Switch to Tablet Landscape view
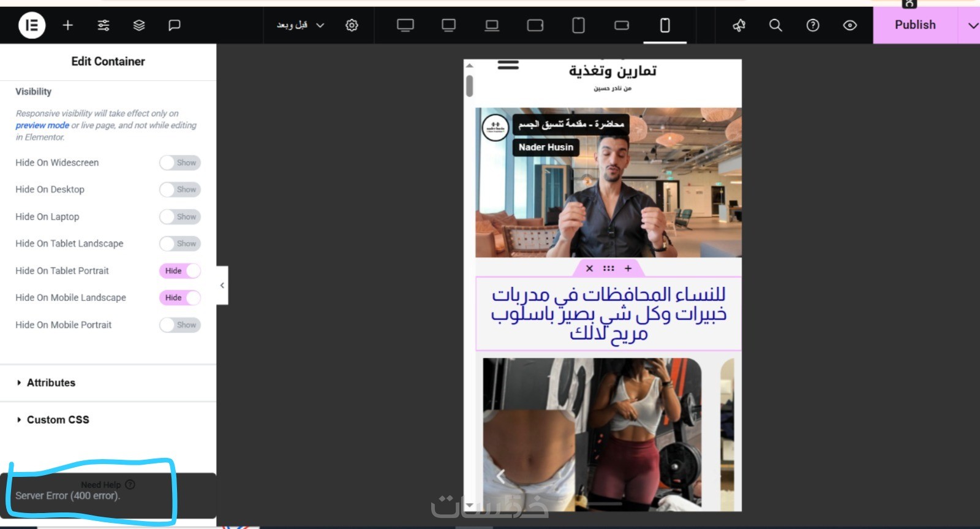The height and width of the screenshot is (529, 980). [535, 25]
